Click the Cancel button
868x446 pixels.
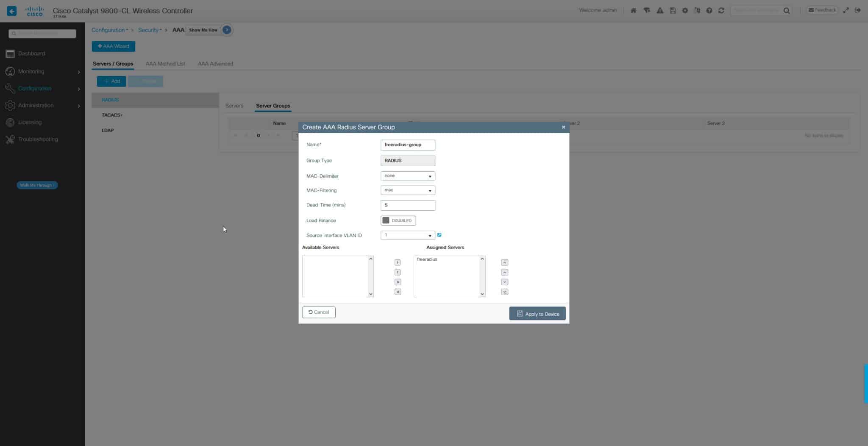click(319, 312)
